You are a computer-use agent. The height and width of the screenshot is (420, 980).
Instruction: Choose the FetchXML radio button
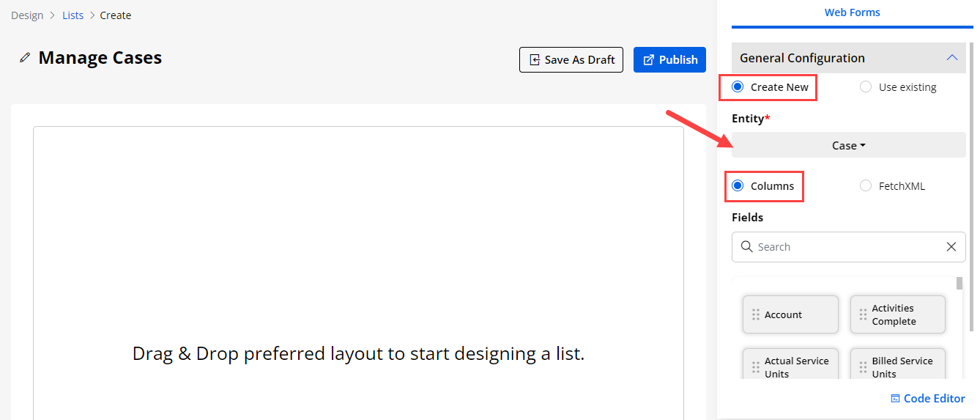coord(866,186)
